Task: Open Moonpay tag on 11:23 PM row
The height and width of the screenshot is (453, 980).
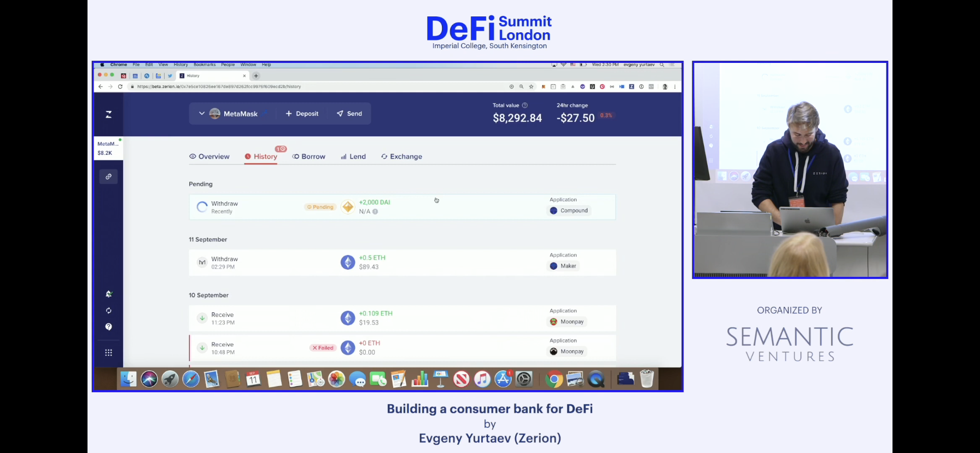Action: 567,322
